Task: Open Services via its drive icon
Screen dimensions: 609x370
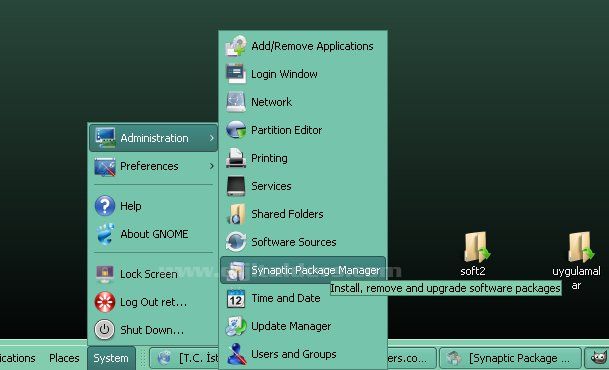Action: coord(236,186)
